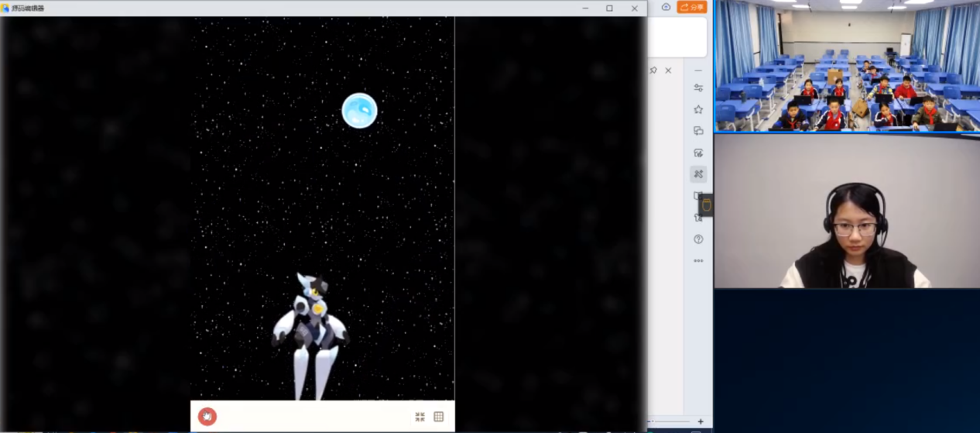
Task: Open the cloud upload icon
Action: 666,7
